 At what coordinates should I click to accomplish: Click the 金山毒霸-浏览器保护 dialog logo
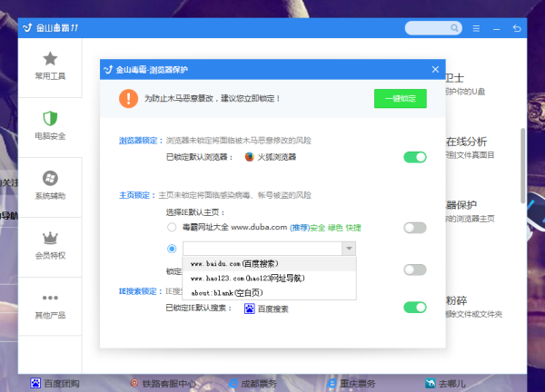pyautogui.click(x=108, y=70)
